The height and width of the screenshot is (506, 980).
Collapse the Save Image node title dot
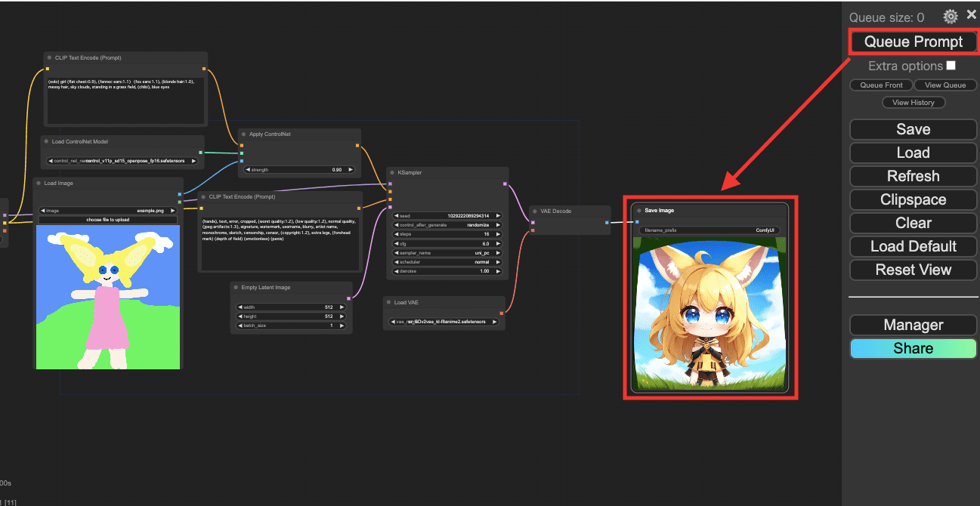pyautogui.click(x=639, y=211)
